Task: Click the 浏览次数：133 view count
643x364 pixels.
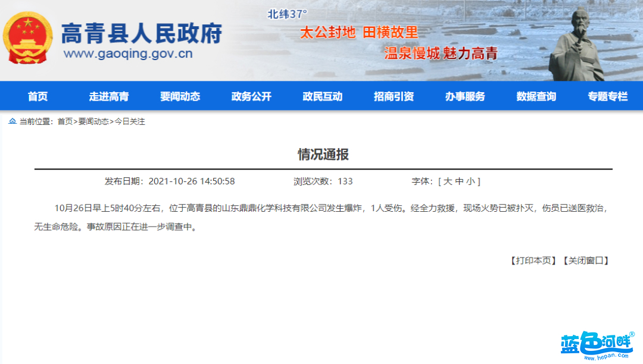Action: point(323,181)
